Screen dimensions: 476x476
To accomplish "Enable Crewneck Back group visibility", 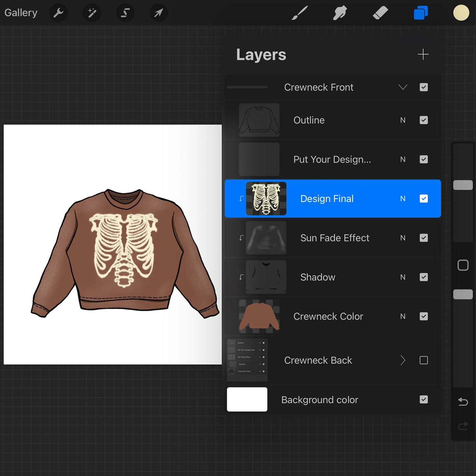I will click(x=424, y=360).
